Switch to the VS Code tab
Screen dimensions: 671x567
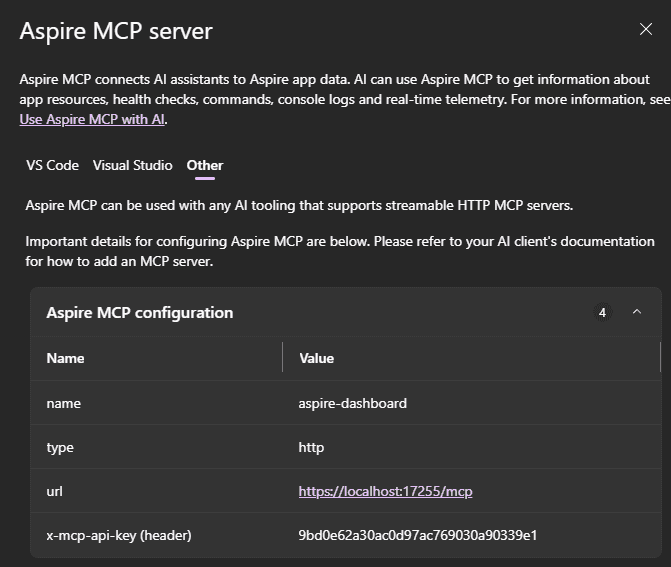point(52,166)
